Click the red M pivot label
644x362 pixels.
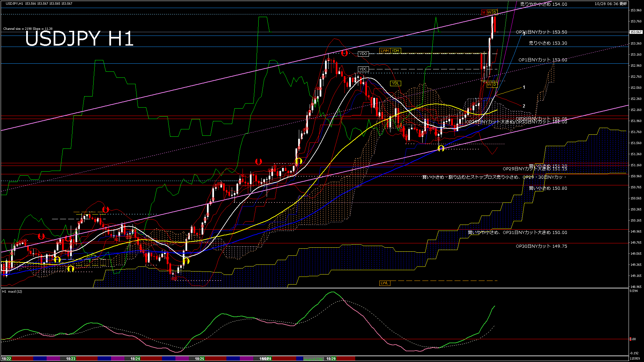[484, 12]
